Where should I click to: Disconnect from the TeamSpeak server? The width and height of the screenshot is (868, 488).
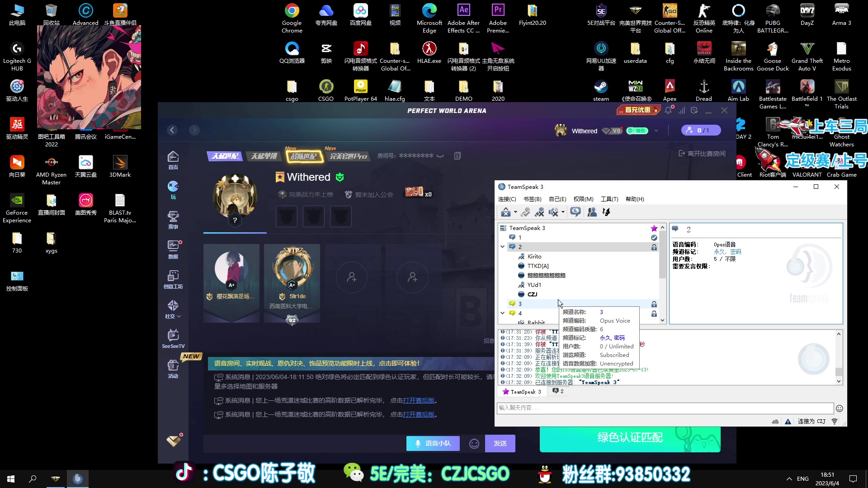click(x=505, y=212)
